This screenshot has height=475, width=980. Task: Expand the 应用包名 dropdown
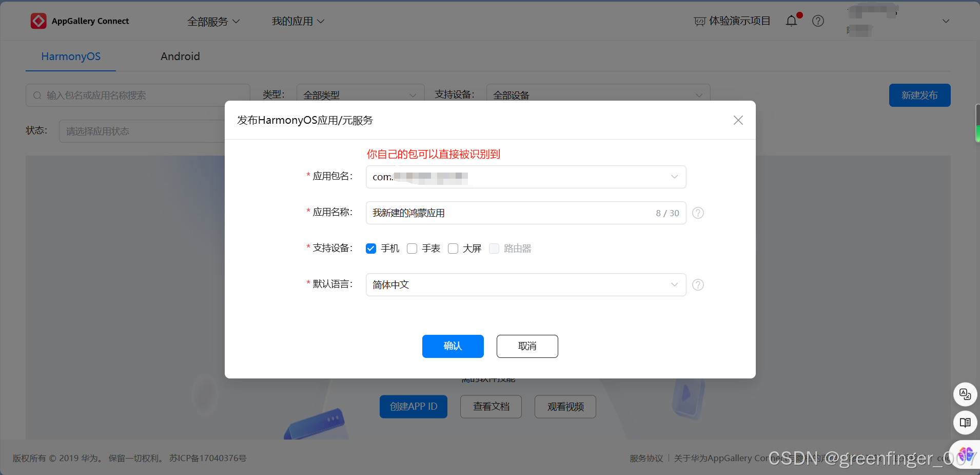[x=526, y=177]
